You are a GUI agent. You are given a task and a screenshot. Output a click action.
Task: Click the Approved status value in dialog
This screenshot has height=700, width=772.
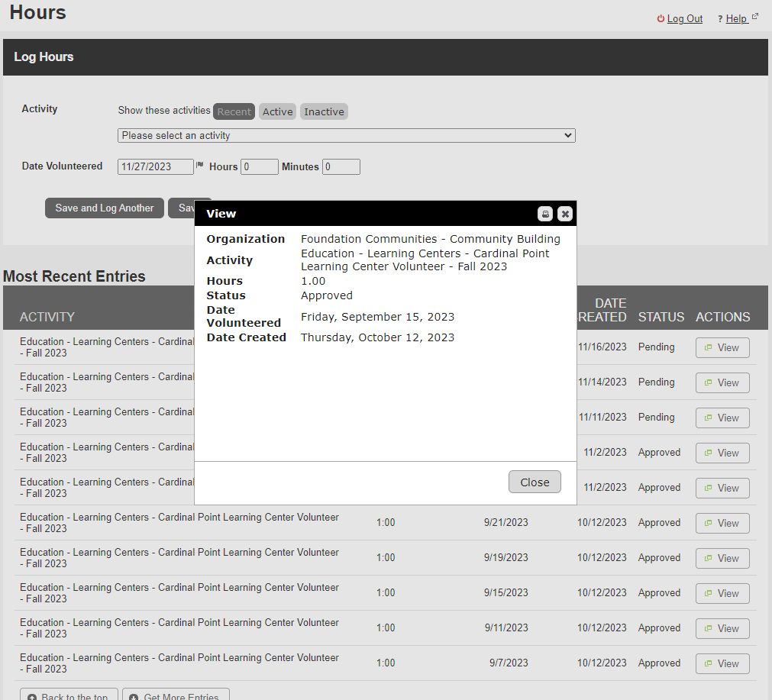pyautogui.click(x=326, y=295)
